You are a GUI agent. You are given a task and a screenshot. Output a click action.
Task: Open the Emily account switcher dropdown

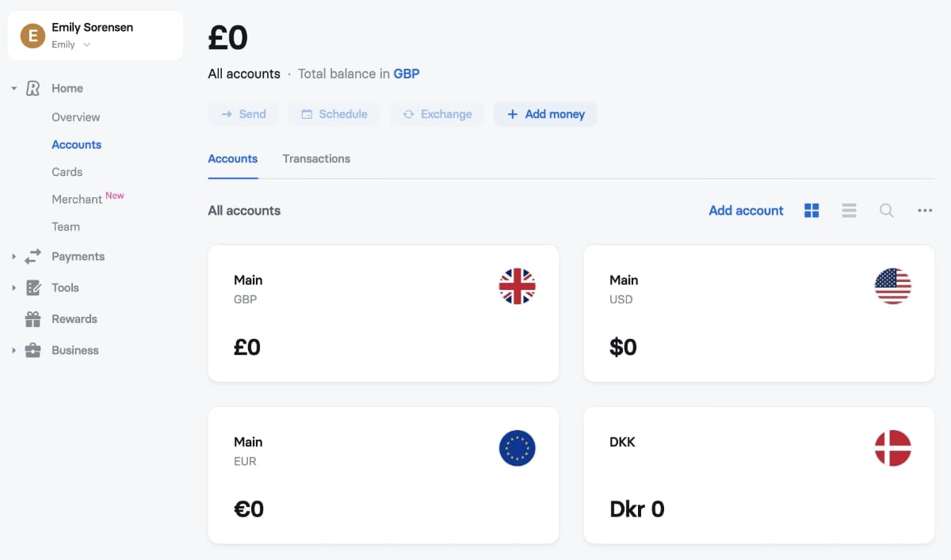(x=71, y=44)
